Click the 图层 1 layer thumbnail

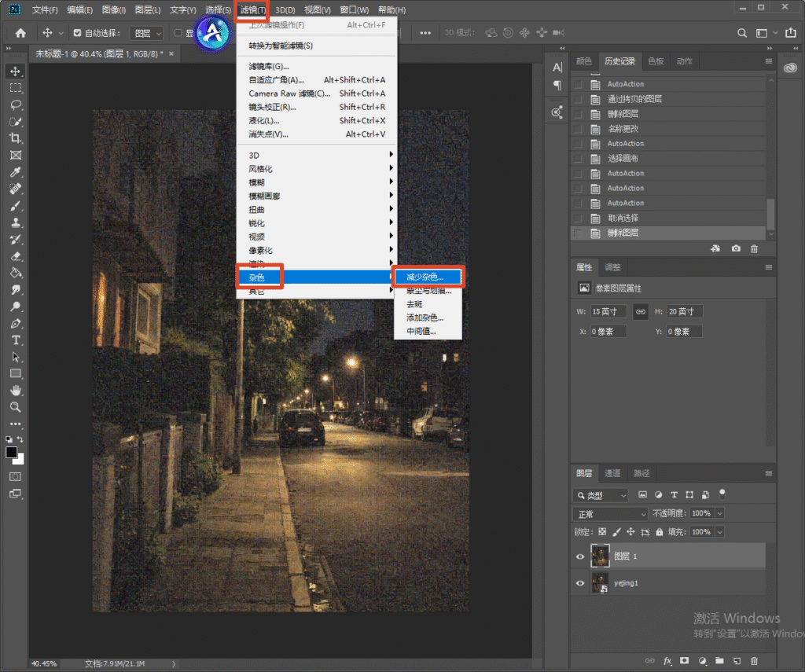pyautogui.click(x=600, y=556)
